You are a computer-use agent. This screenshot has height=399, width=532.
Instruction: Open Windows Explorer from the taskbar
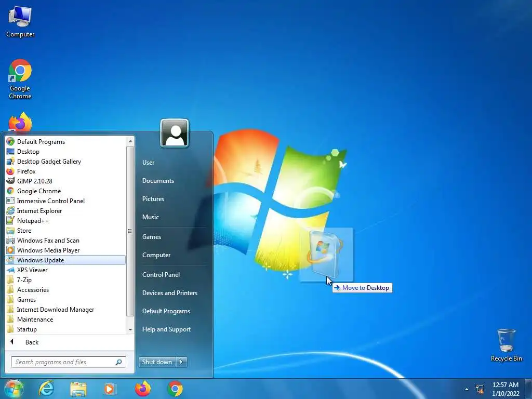point(78,389)
